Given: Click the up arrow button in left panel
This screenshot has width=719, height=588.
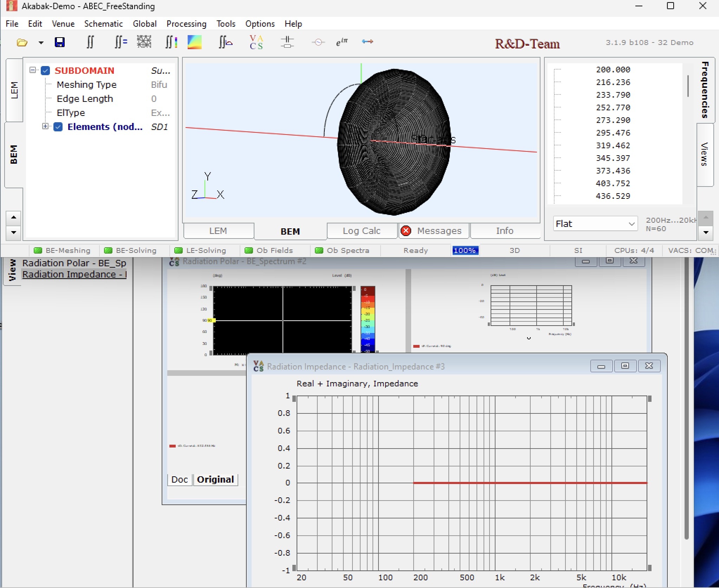Looking at the screenshot, I should click(x=14, y=217).
